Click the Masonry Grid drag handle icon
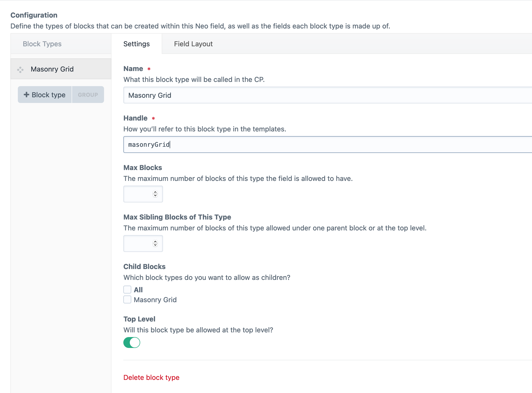 point(20,70)
